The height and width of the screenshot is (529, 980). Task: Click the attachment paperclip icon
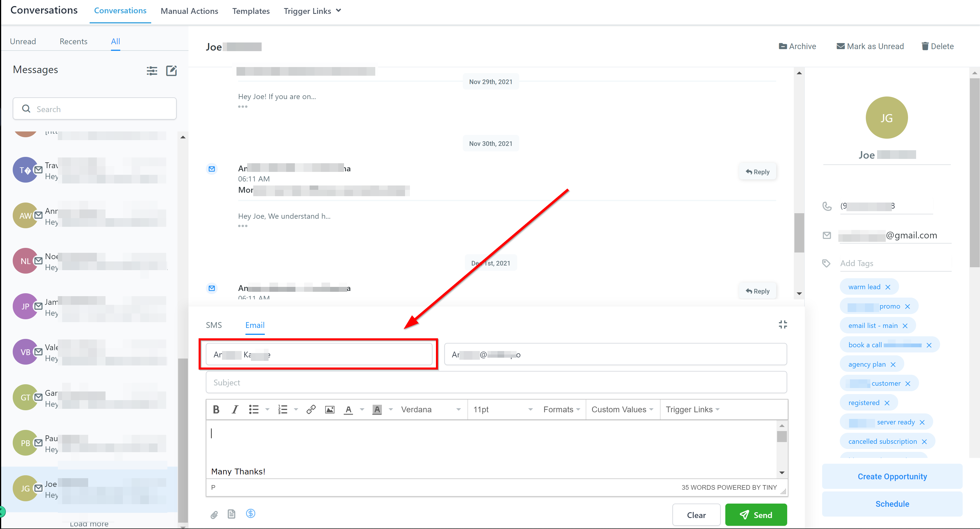(x=214, y=515)
